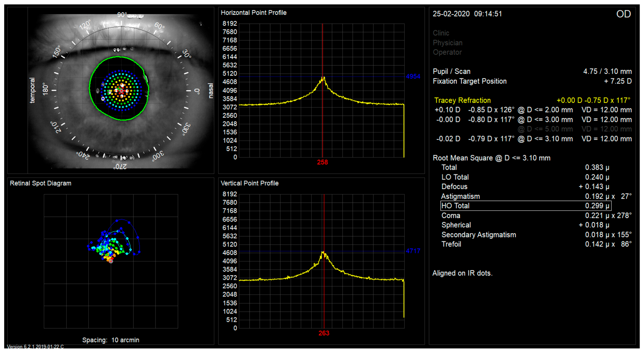
Task: Click the red circled spot in the retinal spot diagram
Action: pyautogui.click(x=111, y=261)
